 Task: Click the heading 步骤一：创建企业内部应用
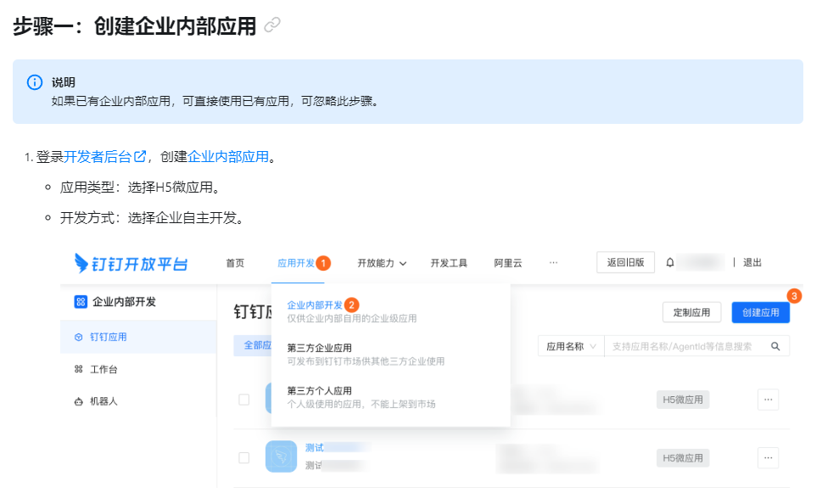point(134,25)
